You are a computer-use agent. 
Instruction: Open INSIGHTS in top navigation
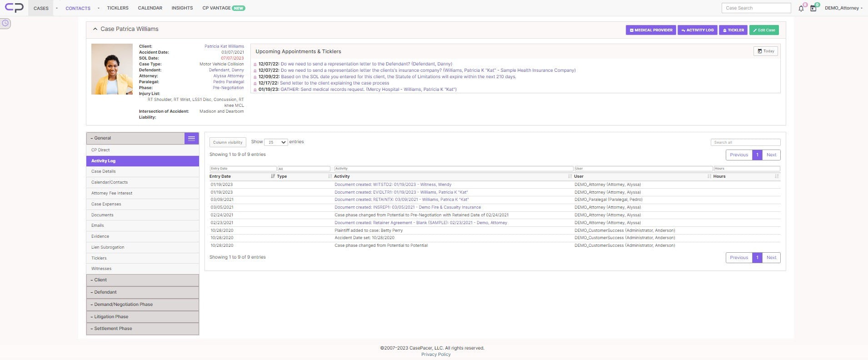[x=182, y=8]
